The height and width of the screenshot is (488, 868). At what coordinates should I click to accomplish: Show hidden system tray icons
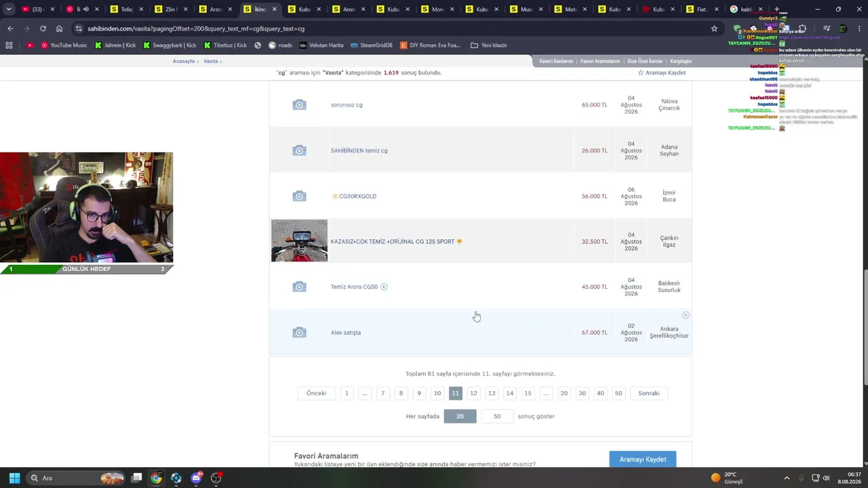point(787,478)
